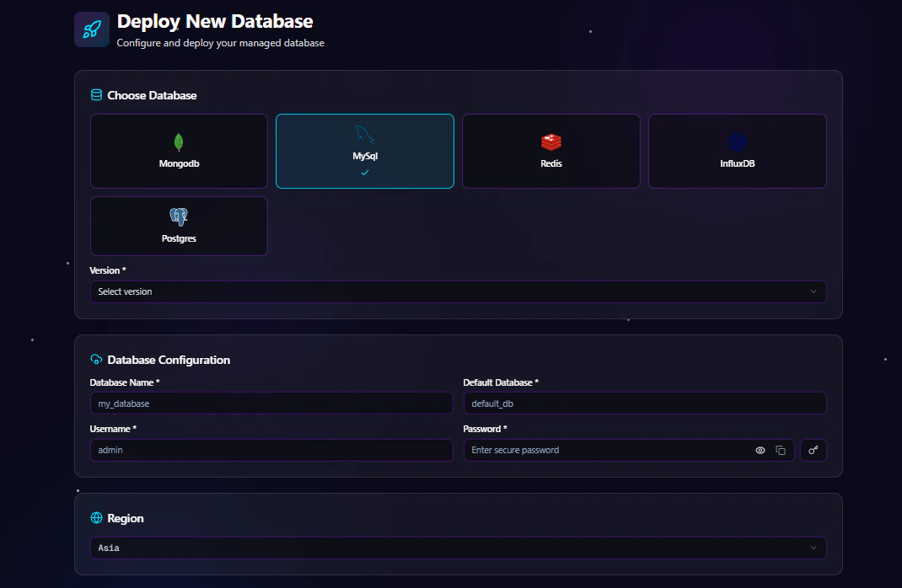This screenshot has height=588, width=902.
Task: Click the Region section title
Action: pyautogui.click(x=126, y=518)
